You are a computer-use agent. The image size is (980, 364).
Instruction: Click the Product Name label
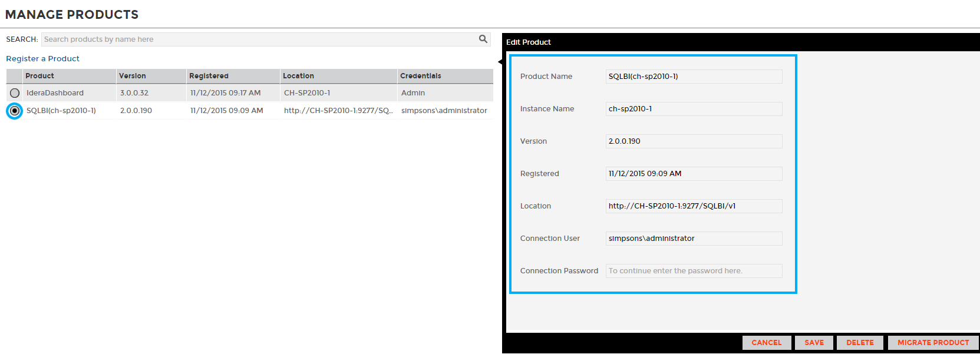tap(546, 77)
